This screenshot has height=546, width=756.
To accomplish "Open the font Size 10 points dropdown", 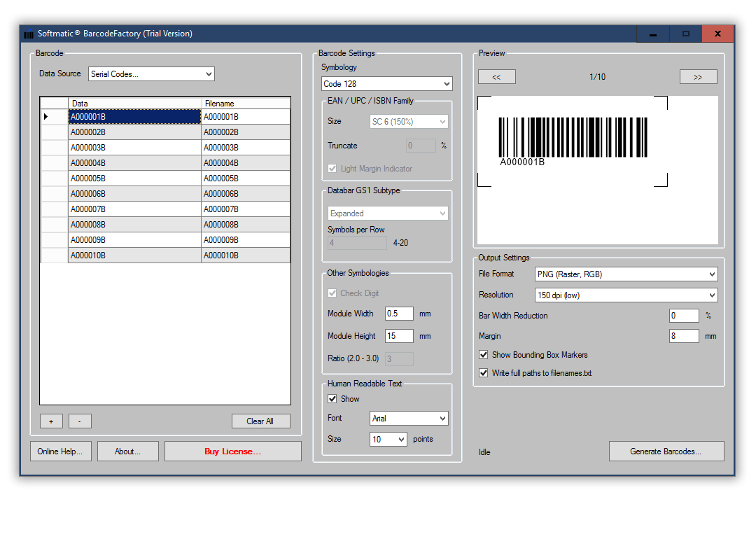I will [388, 439].
